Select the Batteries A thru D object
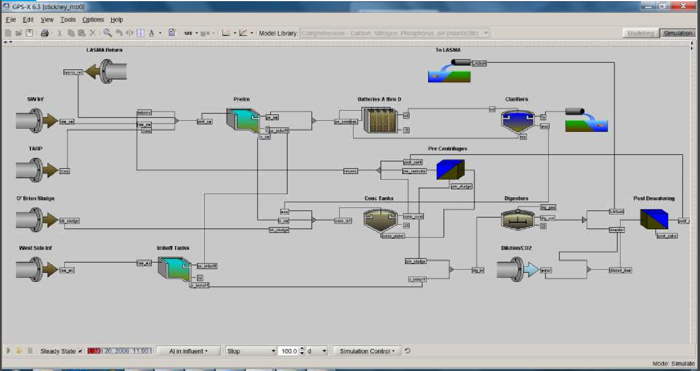The width and height of the screenshot is (700, 371). pyautogui.click(x=380, y=121)
